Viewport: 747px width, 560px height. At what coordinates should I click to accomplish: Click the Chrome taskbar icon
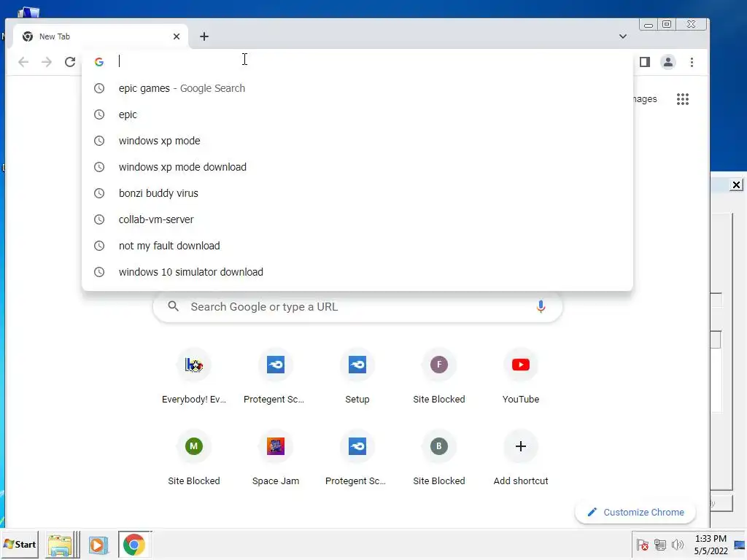[134, 545]
